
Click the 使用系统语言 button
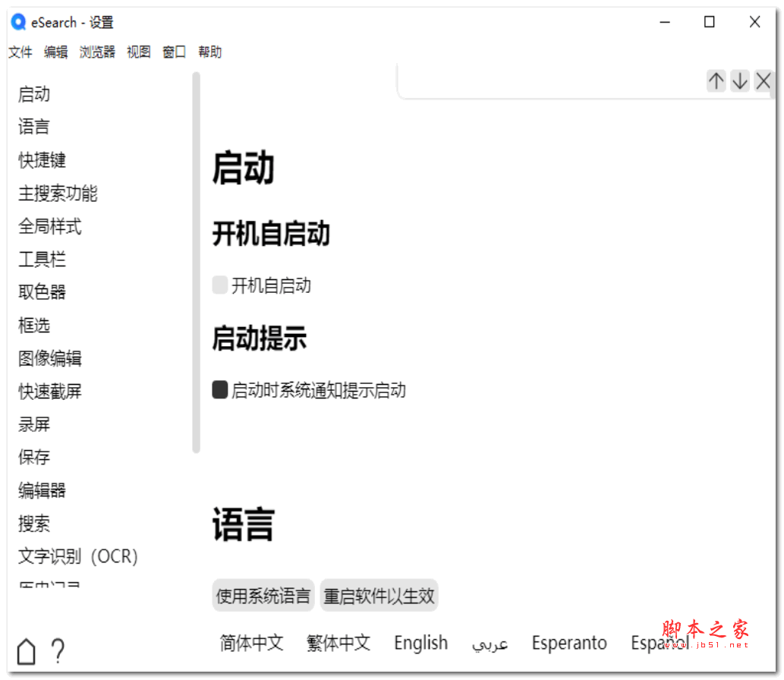pos(263,595)
